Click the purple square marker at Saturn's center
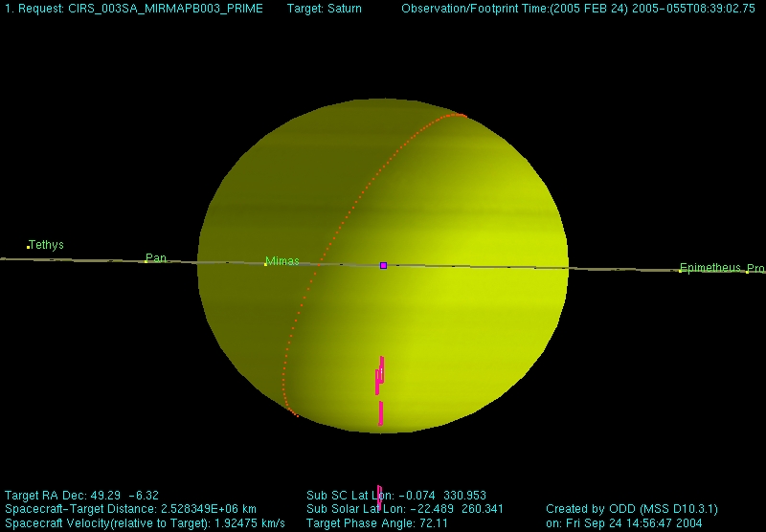 (383, 265)
